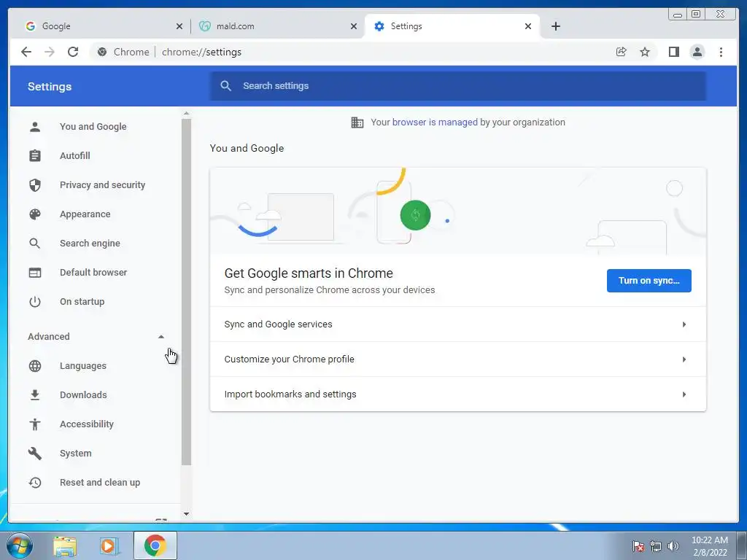Click the Reset and clean up clock icon
The width and height of the screenshot is (747, 560).
coord(35,483)
